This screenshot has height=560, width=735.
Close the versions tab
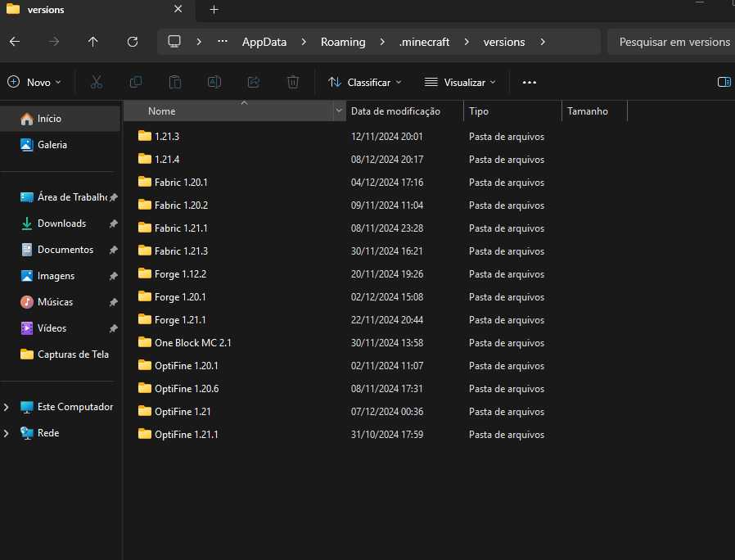click(x=178, y=9)
